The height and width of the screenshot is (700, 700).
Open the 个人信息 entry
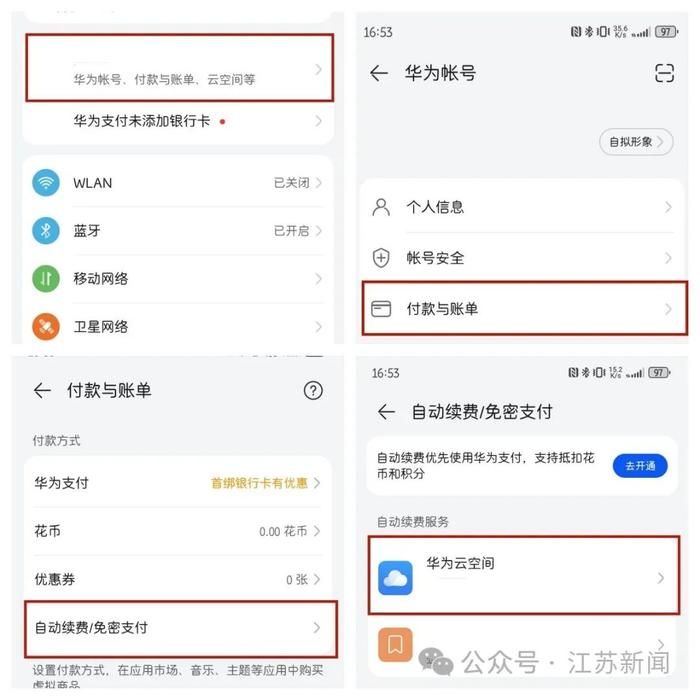click(x=522, y=207)
